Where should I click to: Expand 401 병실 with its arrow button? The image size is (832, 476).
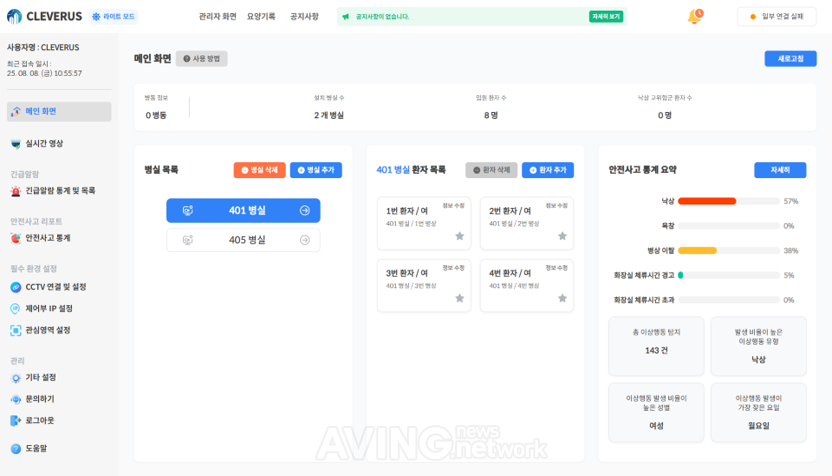click(304, 211)
